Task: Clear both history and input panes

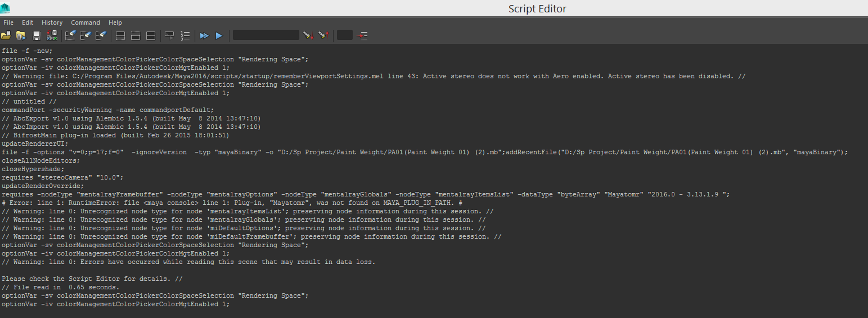Action: pyautogui.click(x=101, y=35)
